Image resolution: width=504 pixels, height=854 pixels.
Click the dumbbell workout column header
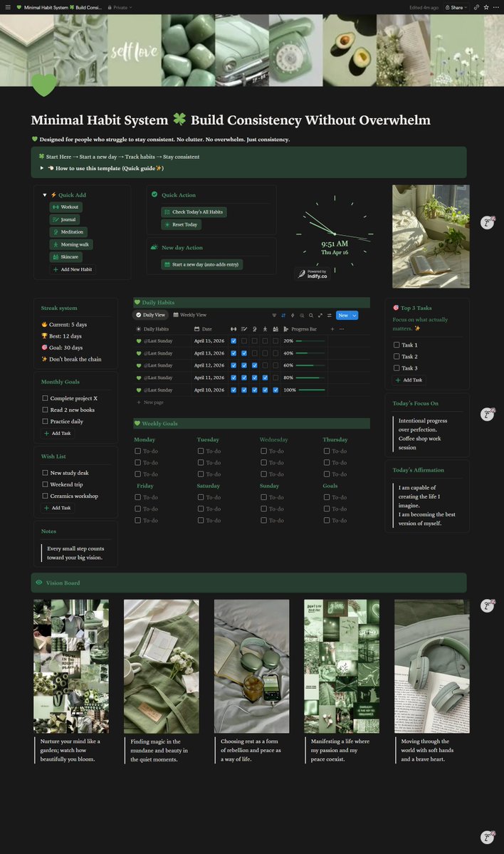tap(233, 329)
